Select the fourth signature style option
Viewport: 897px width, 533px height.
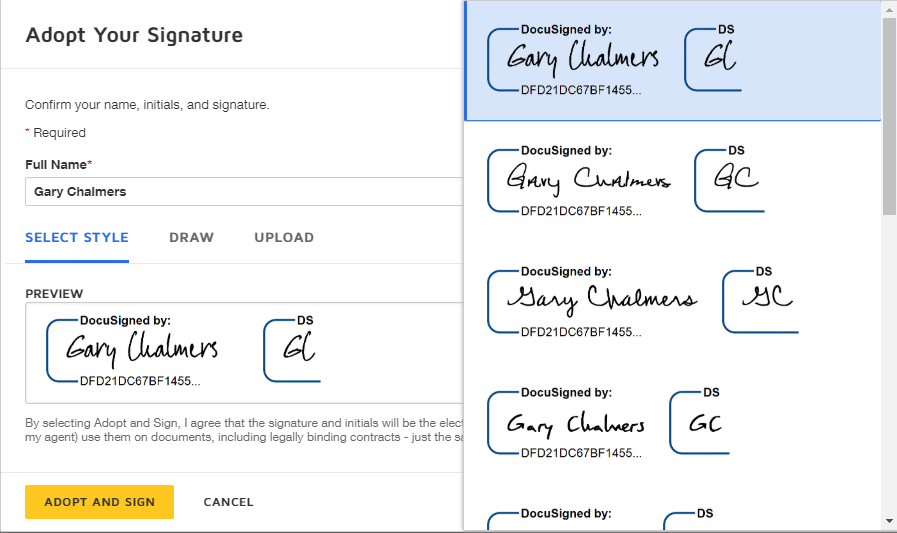(x=673, y=423)
